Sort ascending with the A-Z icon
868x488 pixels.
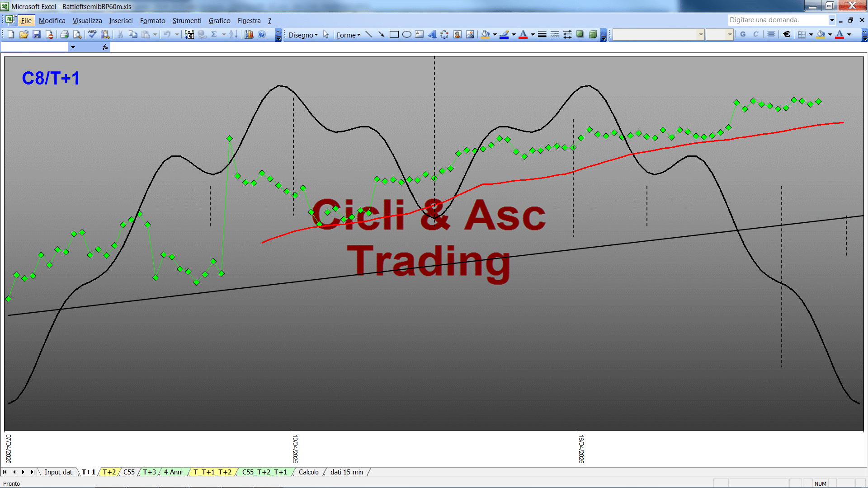233,34
